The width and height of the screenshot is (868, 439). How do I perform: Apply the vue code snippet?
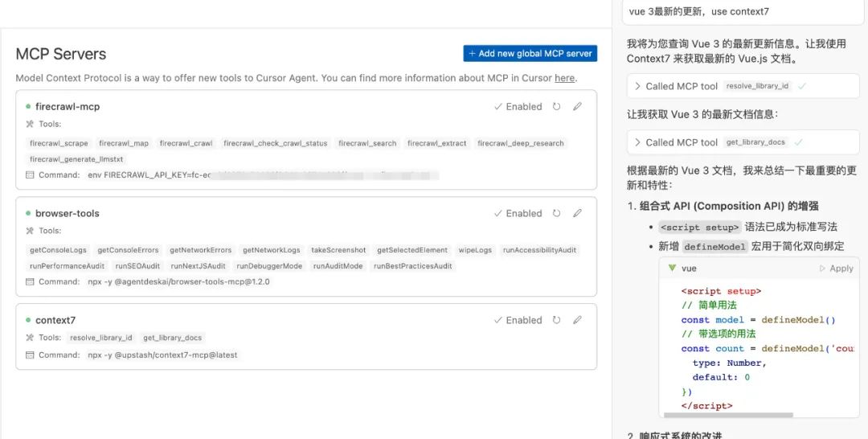click(837, 268)
